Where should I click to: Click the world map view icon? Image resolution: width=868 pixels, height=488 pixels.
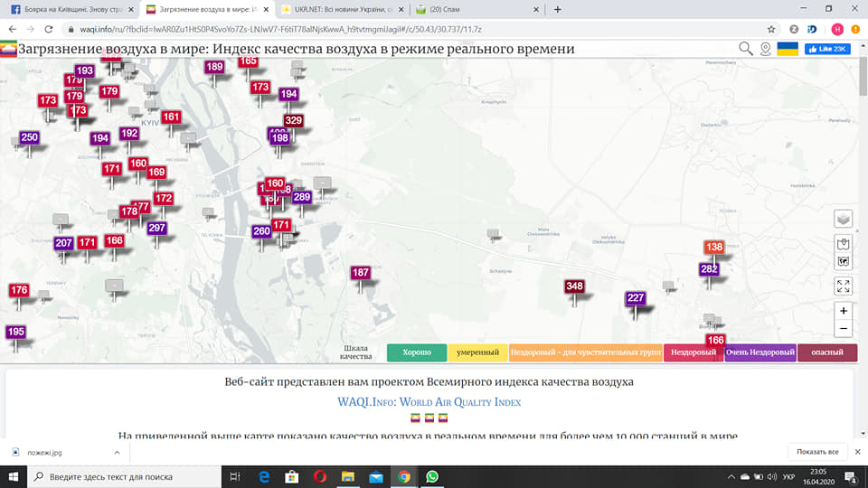point(843,262)
